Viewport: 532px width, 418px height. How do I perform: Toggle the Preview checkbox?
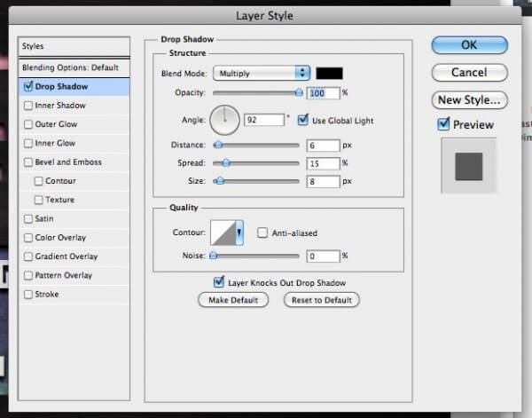[x=444, y=124]
